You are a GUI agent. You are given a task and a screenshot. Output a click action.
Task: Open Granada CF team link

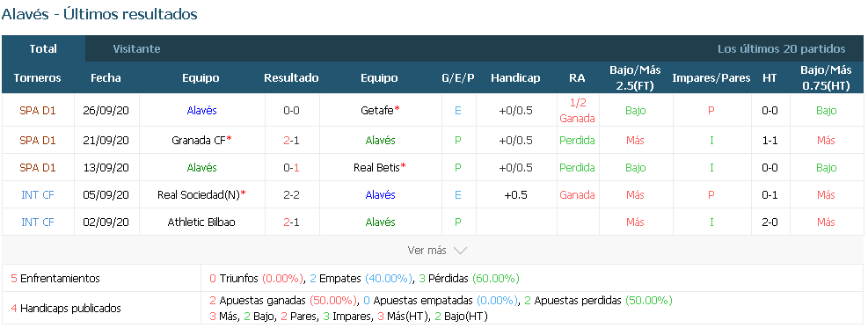point(199,140)
